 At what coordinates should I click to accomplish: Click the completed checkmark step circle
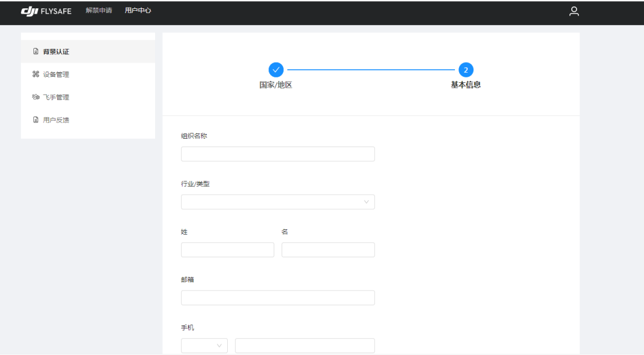click(276, 70)
